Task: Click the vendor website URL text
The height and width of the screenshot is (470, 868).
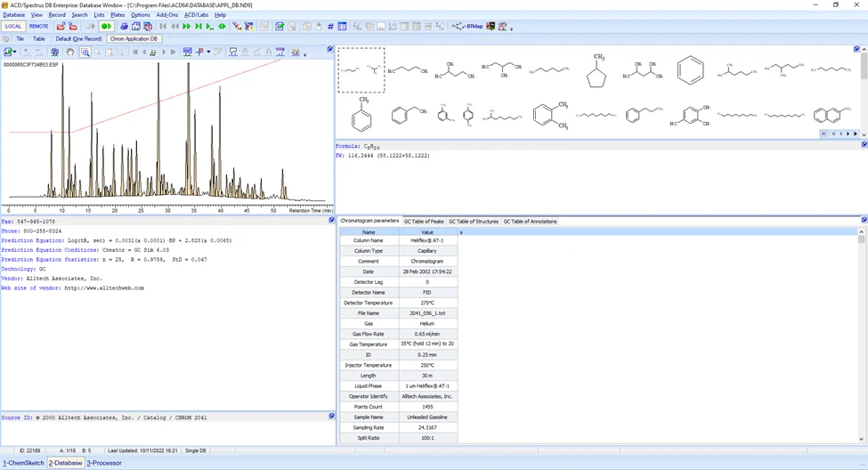Action: coord(104,288)
